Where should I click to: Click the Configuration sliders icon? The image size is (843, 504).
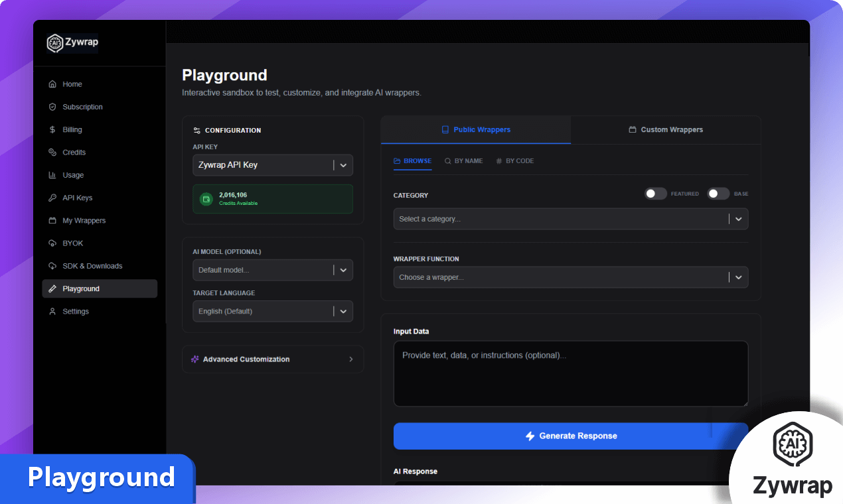[196, 131]
